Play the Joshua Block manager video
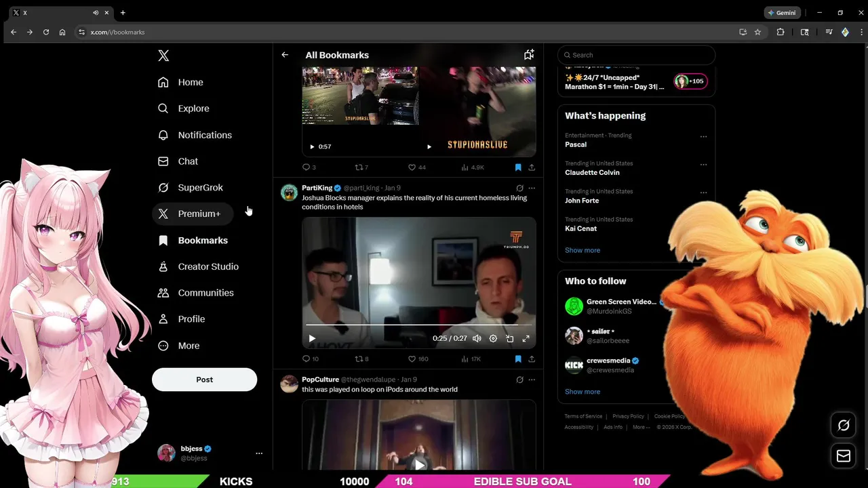868x488 pixels. click(312, 338)
